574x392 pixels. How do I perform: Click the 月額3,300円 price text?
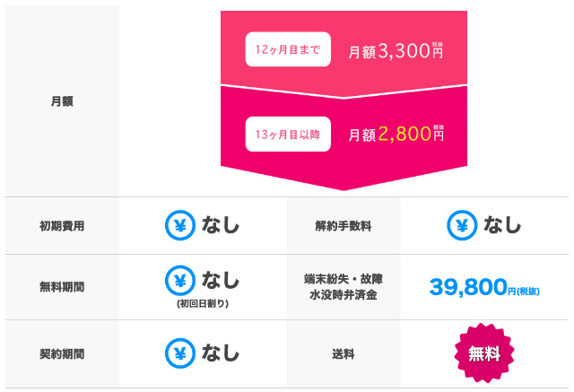396,50
